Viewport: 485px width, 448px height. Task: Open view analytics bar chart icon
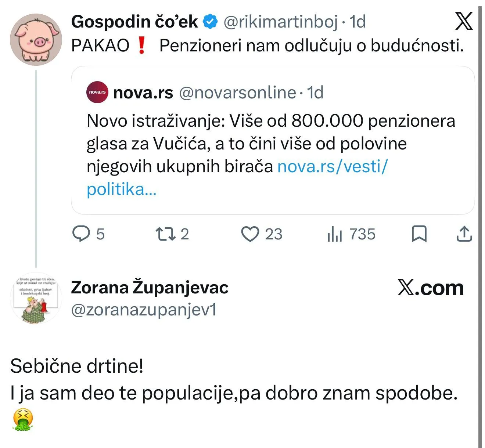(334, 234)
